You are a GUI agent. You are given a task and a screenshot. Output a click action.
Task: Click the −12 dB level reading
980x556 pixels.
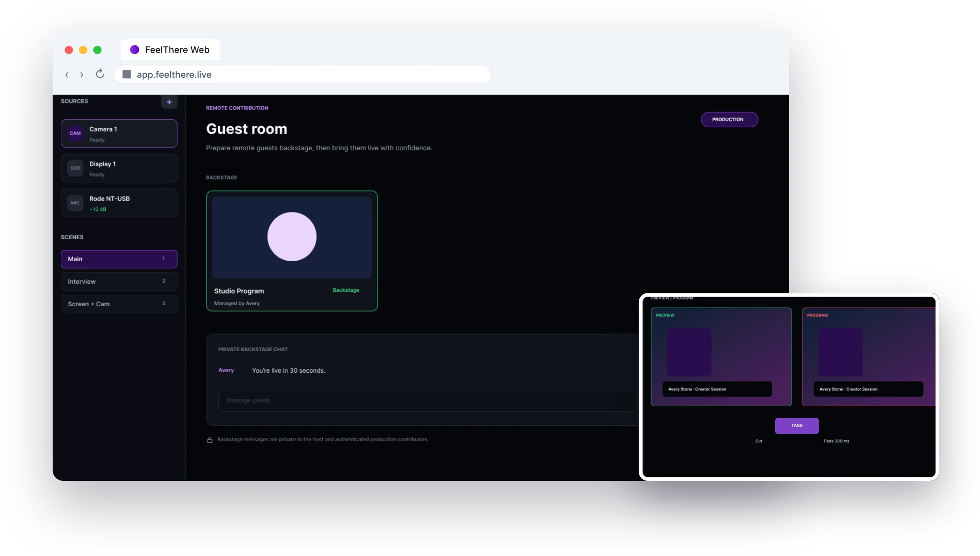tap(98, 210)
